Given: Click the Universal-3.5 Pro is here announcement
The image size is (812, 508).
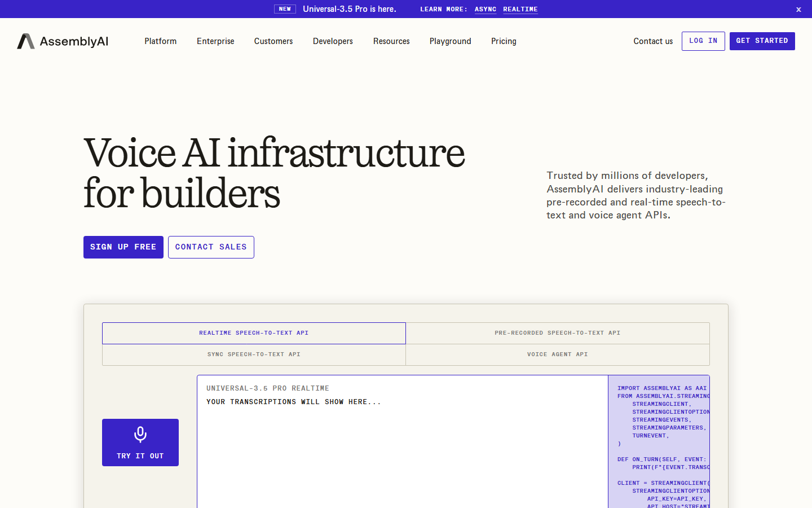Looking at the screenshot, I should click(x=350, y=9).
